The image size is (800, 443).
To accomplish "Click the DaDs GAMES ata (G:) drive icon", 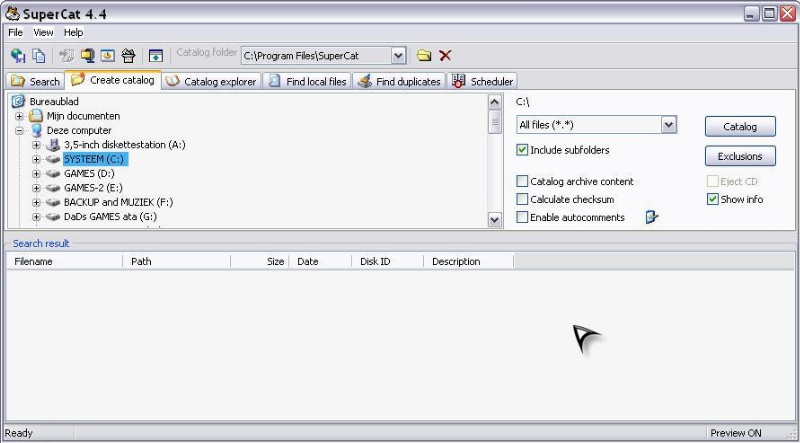I will (x=53, y=216).
